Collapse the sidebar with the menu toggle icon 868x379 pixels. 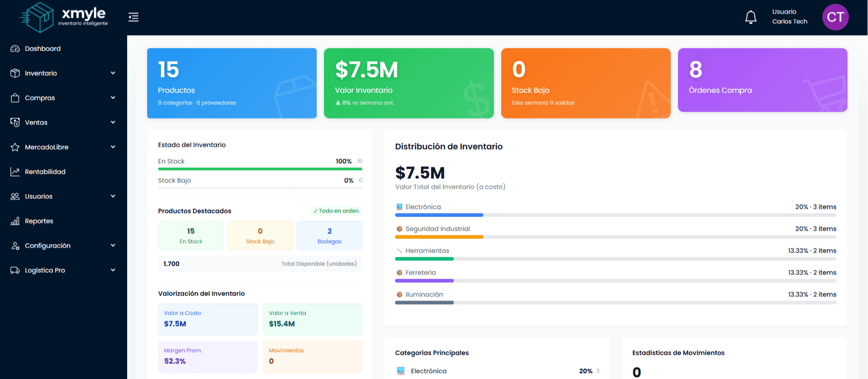click(x=134, y=17)
